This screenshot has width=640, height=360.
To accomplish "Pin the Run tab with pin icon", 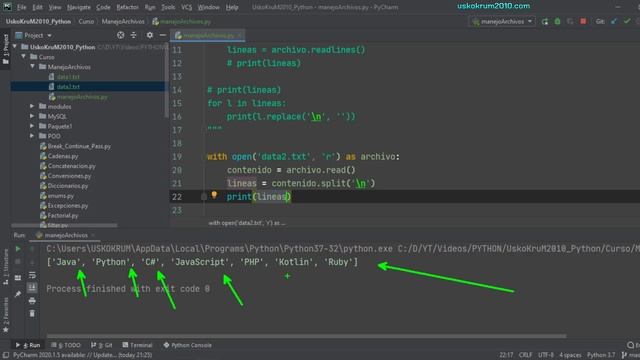I will pyautogui.click(x=18, y=294).
